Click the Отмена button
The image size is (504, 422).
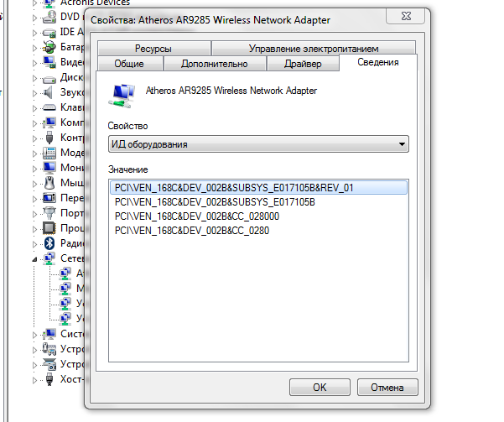[387, 388]
